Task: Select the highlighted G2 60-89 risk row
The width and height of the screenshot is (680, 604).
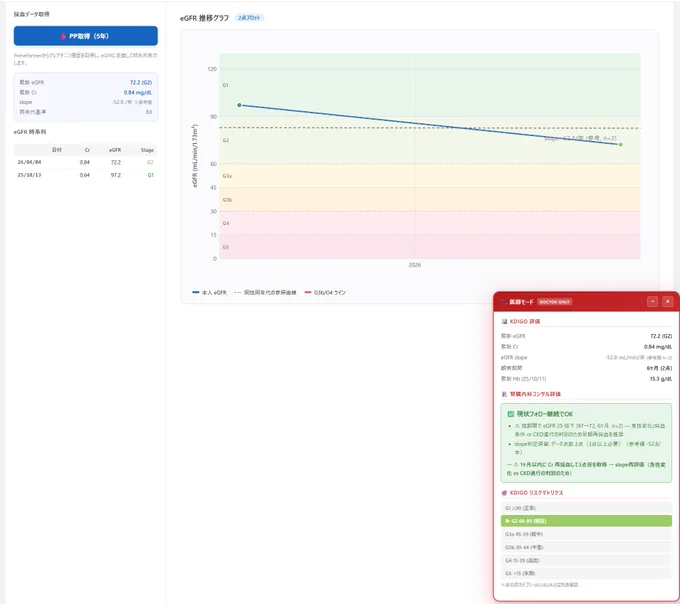Action: (586, 521)
